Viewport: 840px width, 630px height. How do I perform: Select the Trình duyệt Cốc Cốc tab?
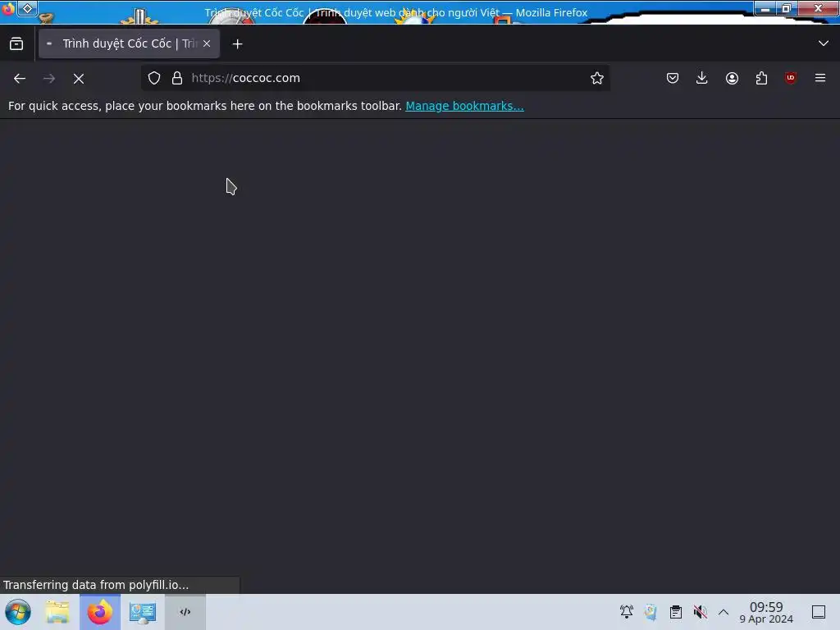(129, 44)
